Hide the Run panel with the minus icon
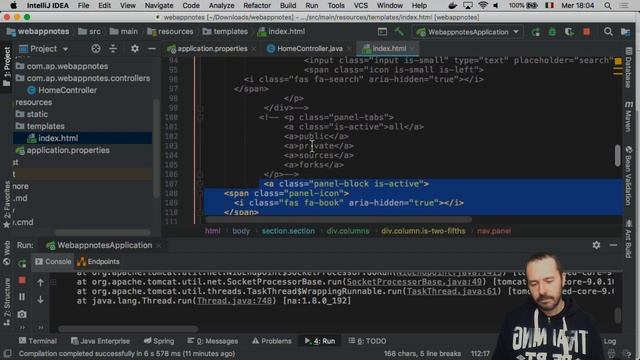 [x=613, y=245]
